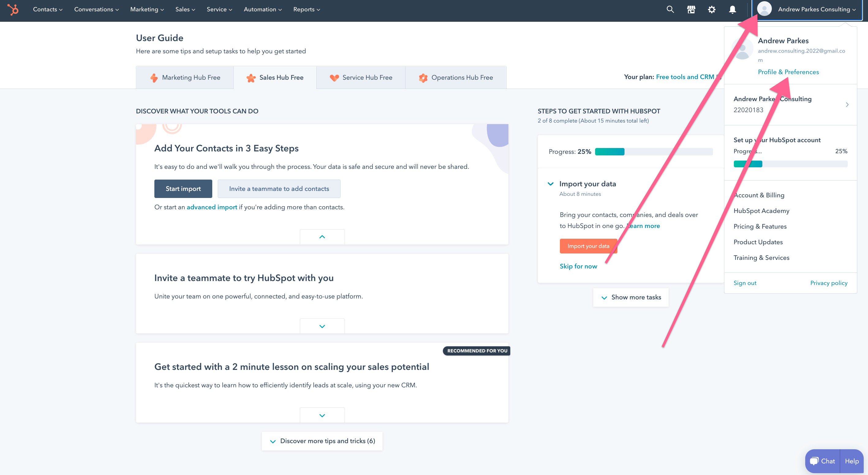
Task: Switch to Operations Hub Free tab
Action: tap(456, 78)
